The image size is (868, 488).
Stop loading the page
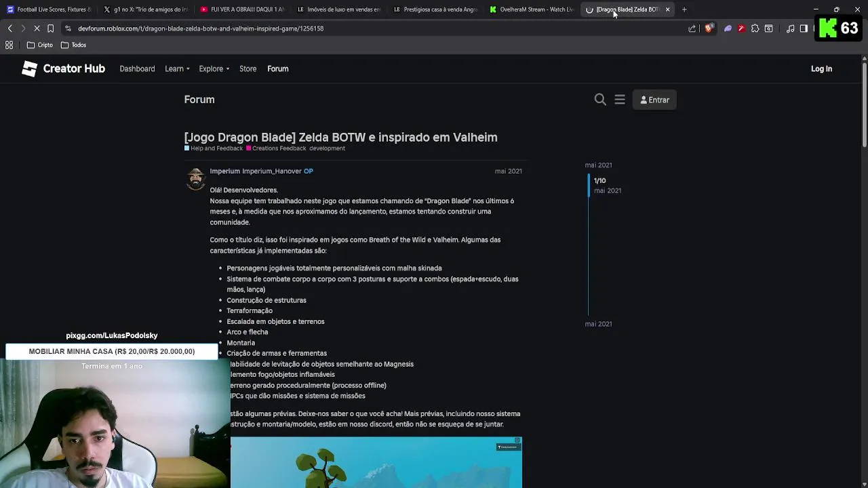coord(37,28)
